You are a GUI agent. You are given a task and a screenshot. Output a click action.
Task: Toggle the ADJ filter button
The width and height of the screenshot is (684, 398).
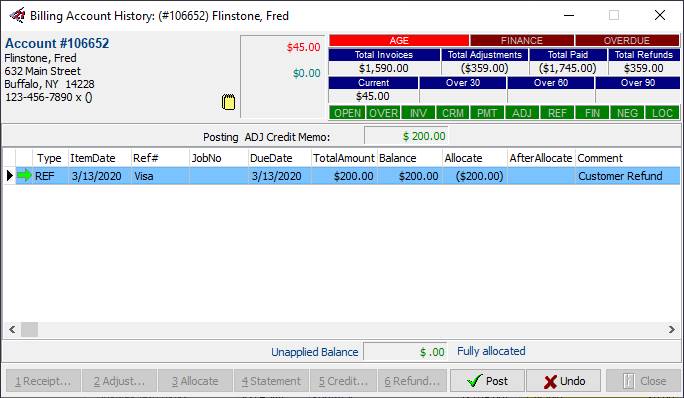[x=522, y=113]
